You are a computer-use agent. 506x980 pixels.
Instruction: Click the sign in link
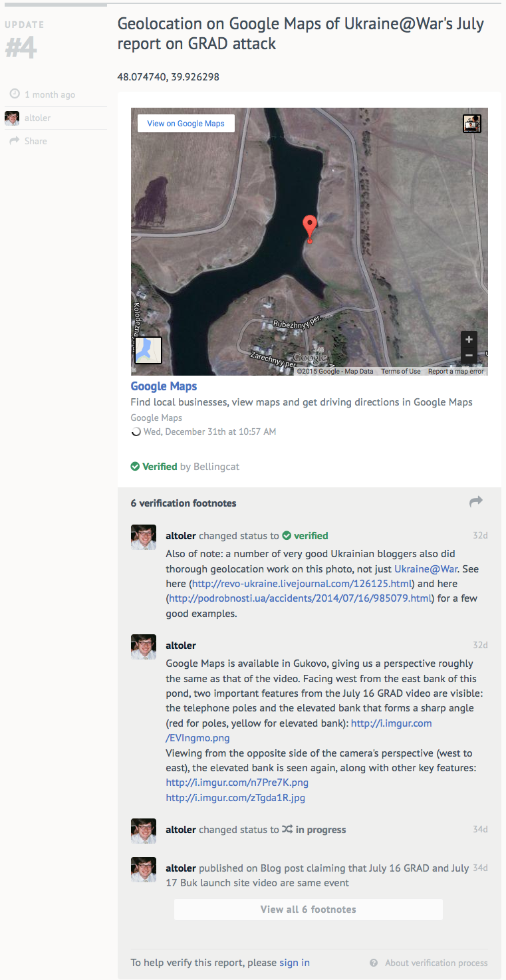(295, 962)
